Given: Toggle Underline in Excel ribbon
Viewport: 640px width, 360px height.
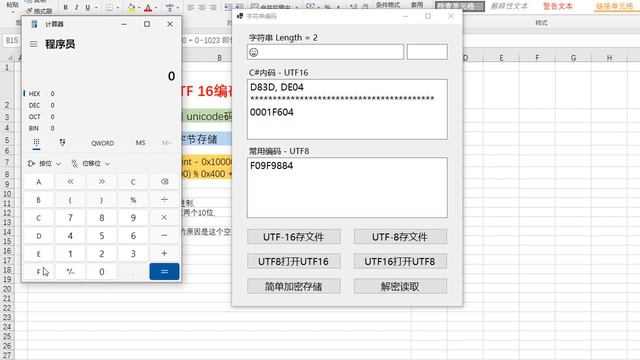Looking at the screenshot, I should tap(87, 7).
